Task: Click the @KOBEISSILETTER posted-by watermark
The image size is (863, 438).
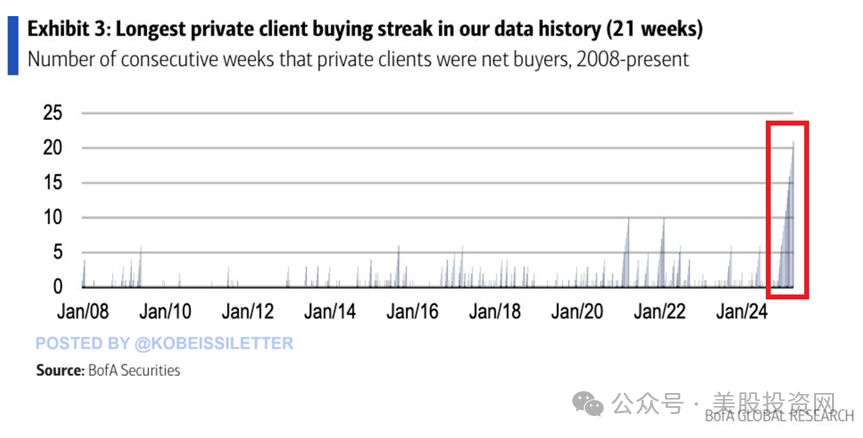Action: tap(165, 343)
